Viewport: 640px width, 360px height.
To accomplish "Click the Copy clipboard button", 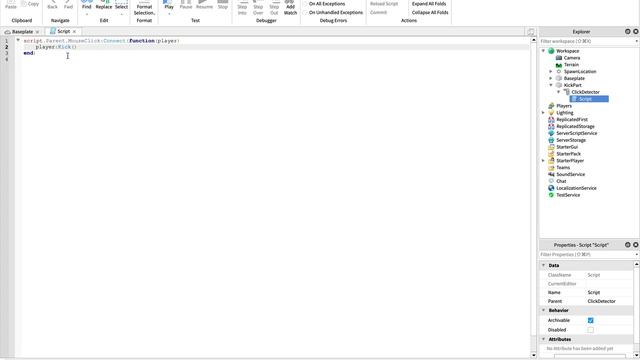I will 30,4.
